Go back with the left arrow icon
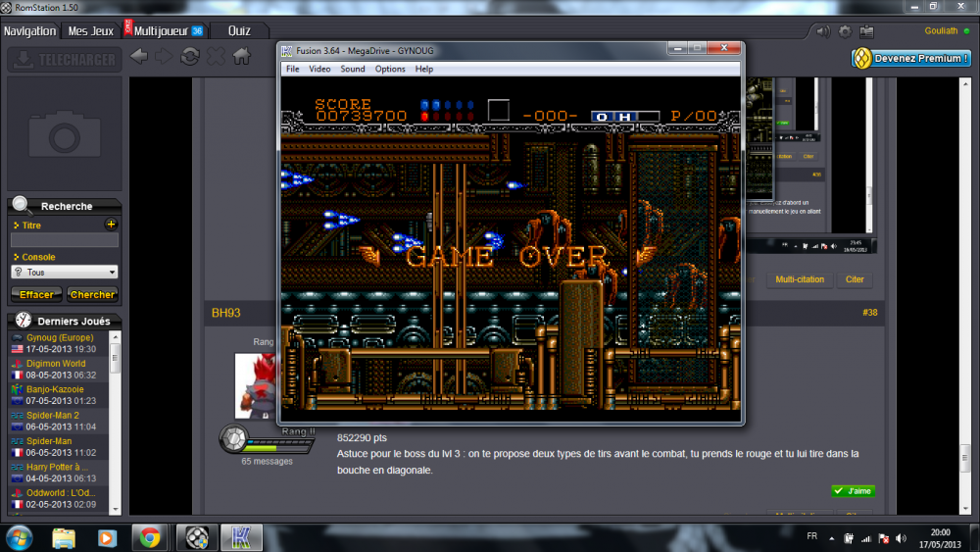Image resolution: width=980 pixels, height=552 pixels. (x=139, y=57)
